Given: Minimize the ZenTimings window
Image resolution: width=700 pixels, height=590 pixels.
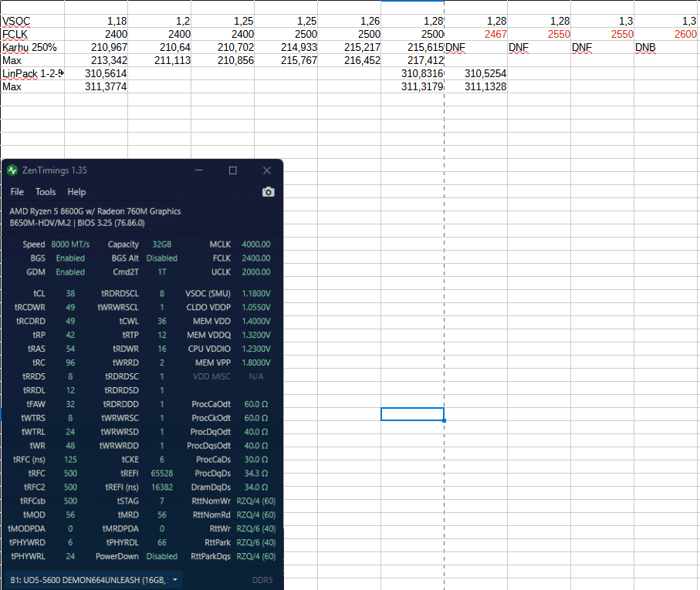Looking at the screenshot, I should [x=198, y=170].
